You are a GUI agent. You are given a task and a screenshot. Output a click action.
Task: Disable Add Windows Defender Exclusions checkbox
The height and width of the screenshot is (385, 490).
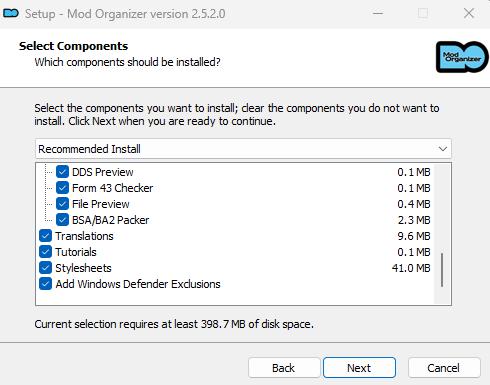(x=45, y=284)
